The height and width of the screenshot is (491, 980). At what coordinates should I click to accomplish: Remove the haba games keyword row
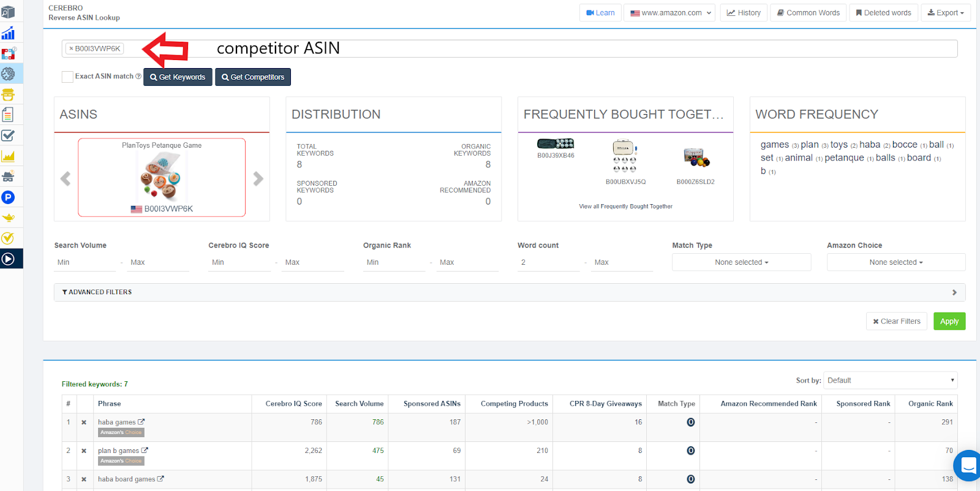click(x=84, y=422)
